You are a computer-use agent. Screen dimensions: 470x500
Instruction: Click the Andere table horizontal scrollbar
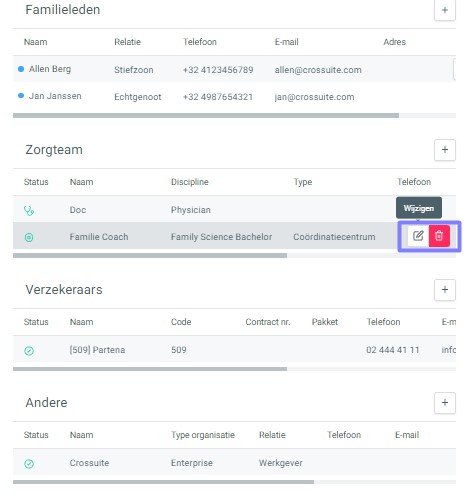pyautogui.click(x=163, y=482)
